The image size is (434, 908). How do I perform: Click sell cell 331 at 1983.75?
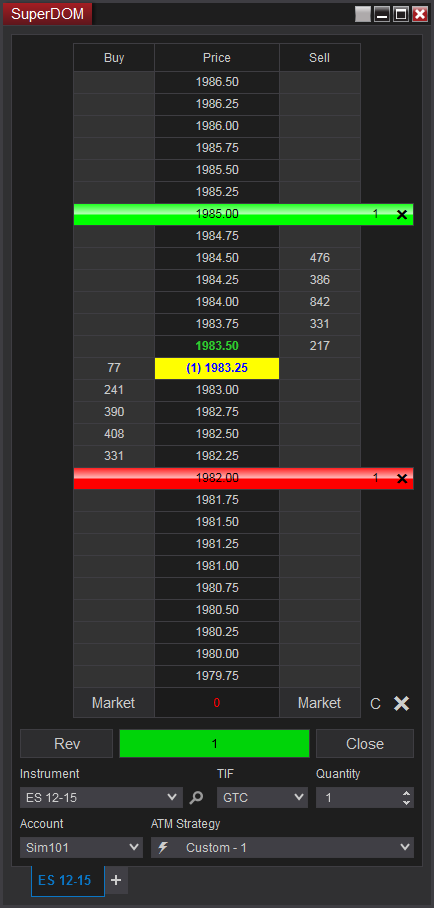tap(320, 324)
